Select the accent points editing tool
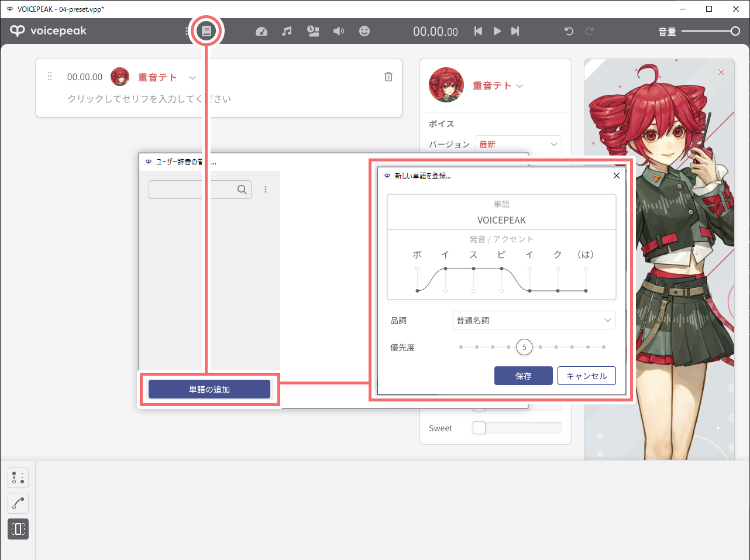Screen dimensions: 750x560 (x=18, y=477)
